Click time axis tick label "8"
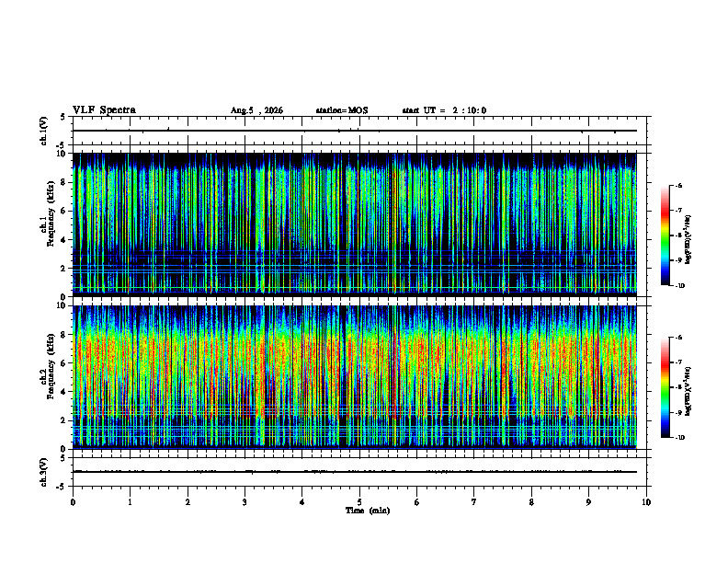This screenshot has height=563, width=728. pos(531,502)
